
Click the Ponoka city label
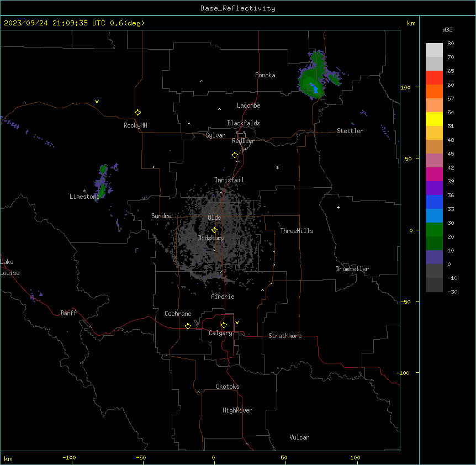(265, 75)
